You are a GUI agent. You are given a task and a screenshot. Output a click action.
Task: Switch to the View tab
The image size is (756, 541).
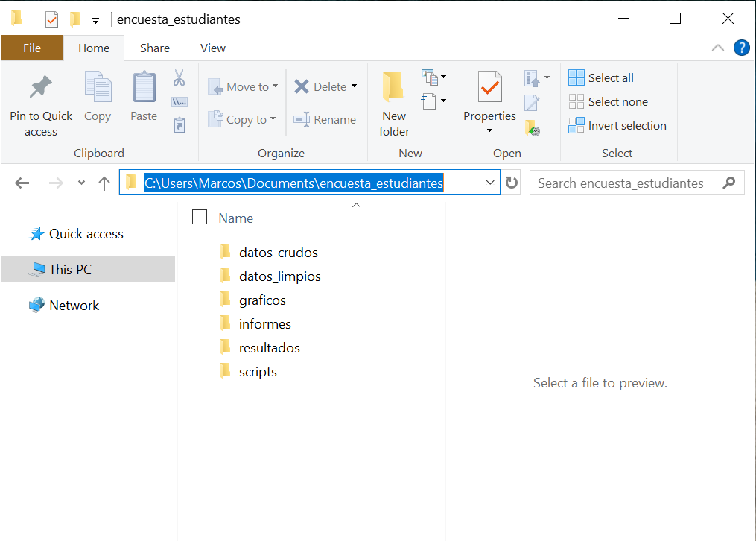[x=212, y=48]
